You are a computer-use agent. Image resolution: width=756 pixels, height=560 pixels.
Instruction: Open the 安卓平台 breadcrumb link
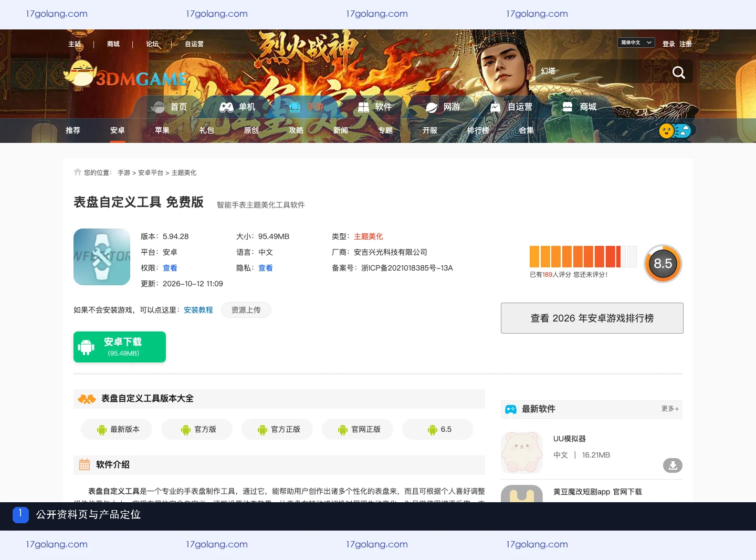tap(151, 173)
